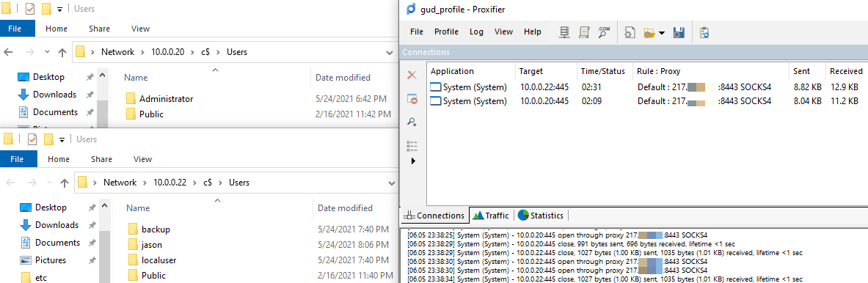Click the block connection icon in sidebar
868x283 pixels.
412,99
